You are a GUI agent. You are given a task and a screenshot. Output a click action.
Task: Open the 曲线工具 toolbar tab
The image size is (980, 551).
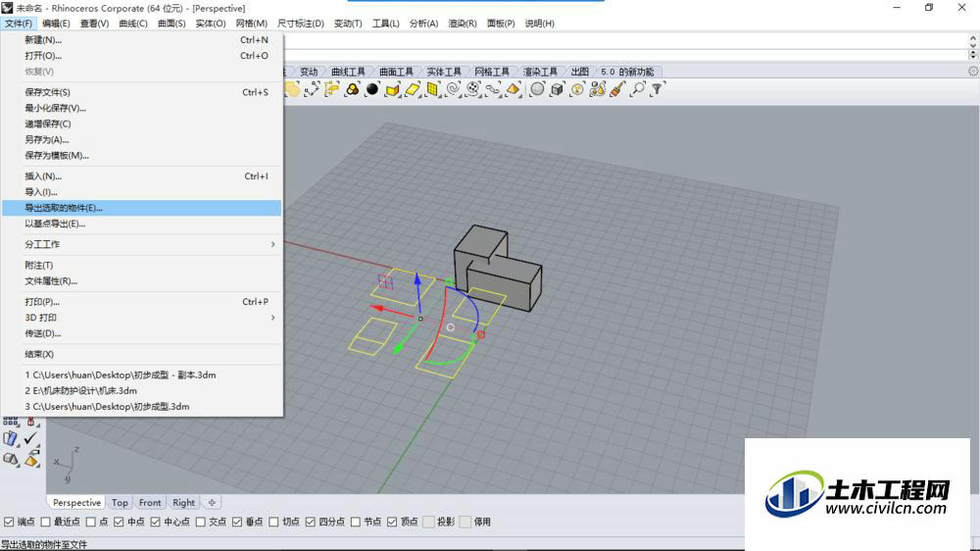tap(348, 72)
